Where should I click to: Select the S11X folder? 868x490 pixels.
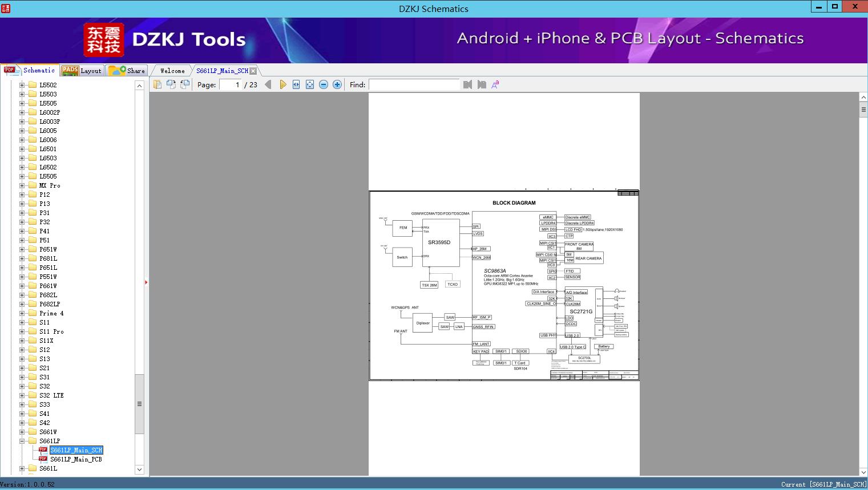pyautogui.click(x=46, y=341)
